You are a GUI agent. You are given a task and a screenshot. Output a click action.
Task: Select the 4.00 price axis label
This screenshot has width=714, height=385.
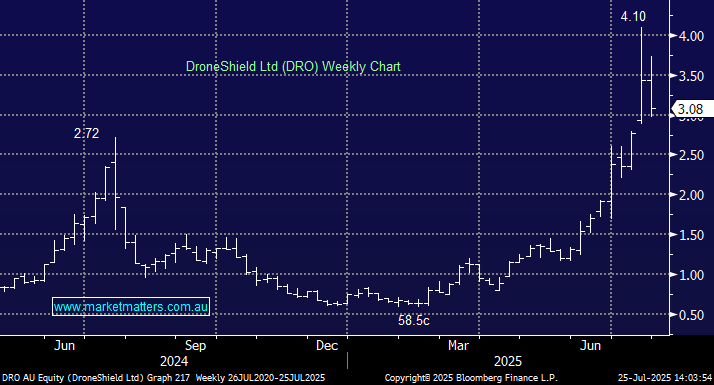(691, 36)
